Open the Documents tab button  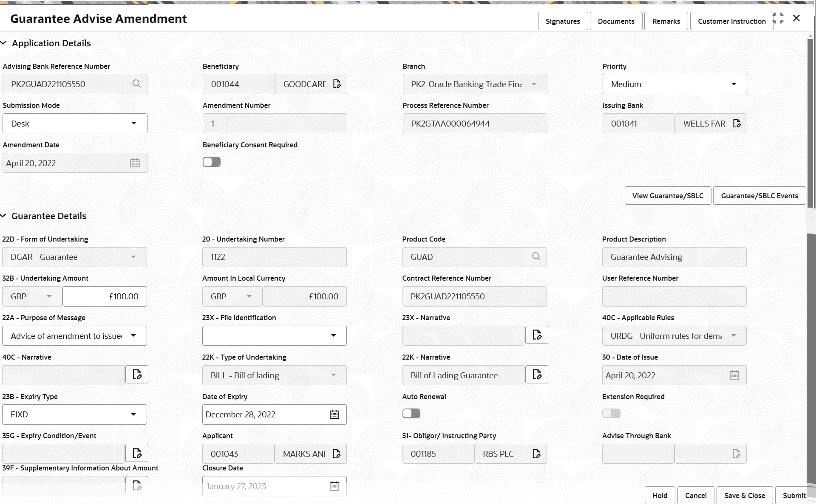616,21
